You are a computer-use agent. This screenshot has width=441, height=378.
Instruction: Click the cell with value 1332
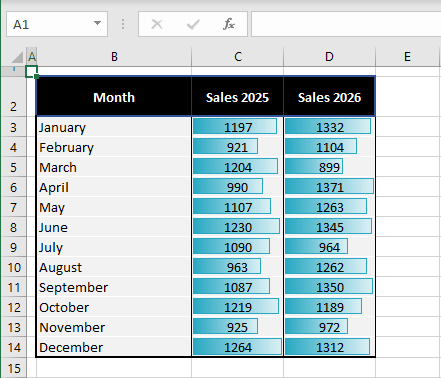click(x=329, y=127)
